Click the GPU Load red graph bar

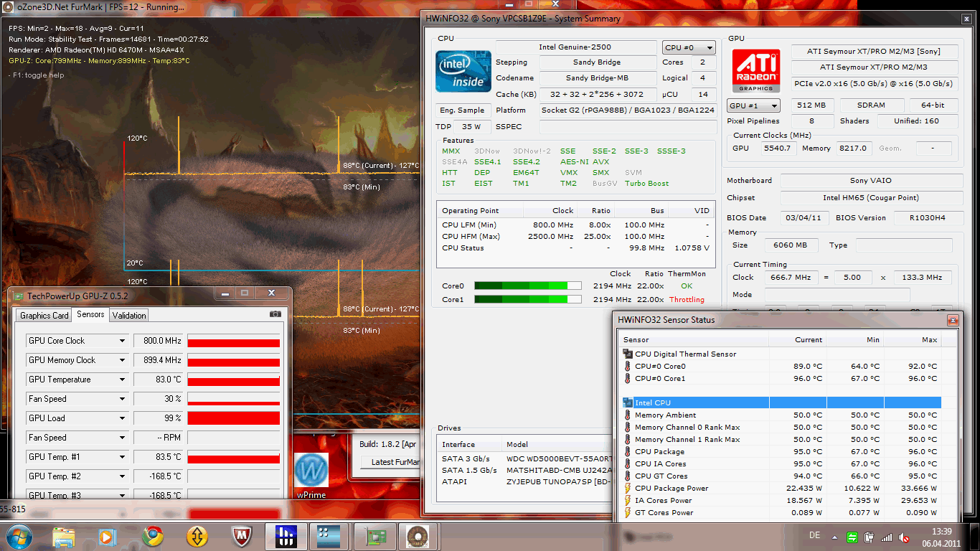coord(233,418)
